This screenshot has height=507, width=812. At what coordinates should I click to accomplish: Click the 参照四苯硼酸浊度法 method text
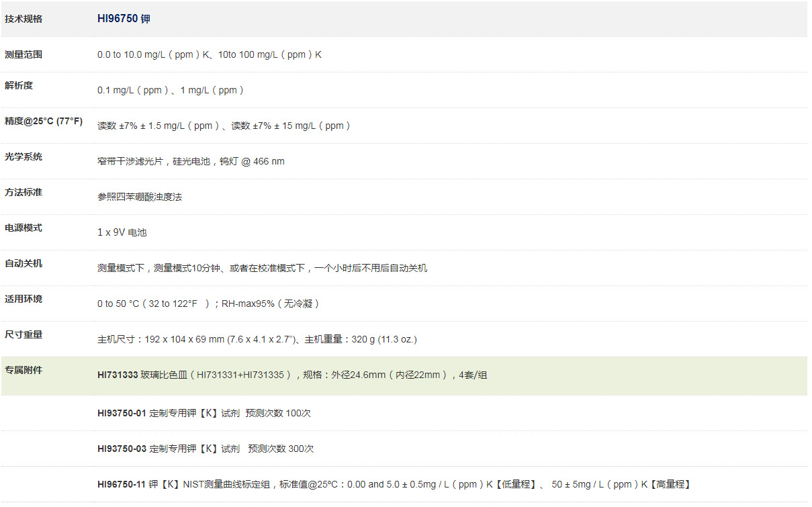pos(140,197)
